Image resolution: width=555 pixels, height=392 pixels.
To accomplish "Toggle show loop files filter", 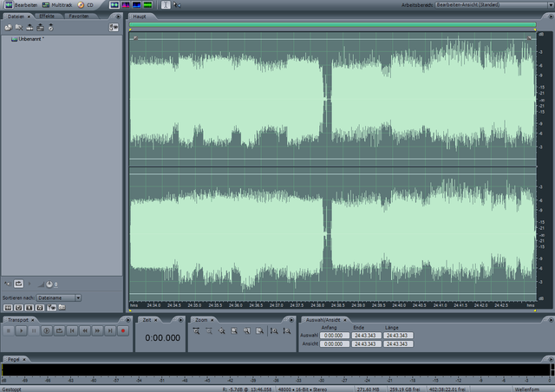I will tap(18, 308).
